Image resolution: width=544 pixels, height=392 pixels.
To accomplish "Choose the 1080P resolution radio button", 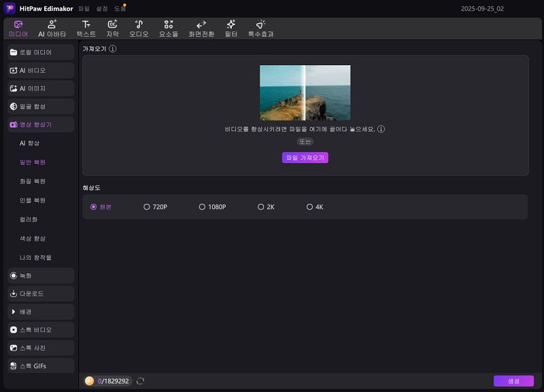I will pos(202,207).
